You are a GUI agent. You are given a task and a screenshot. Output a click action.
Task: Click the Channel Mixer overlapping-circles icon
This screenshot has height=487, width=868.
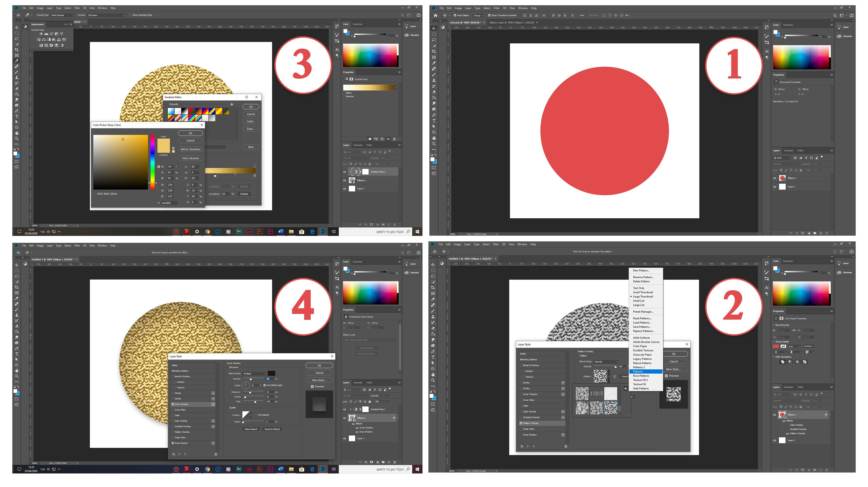click(x=59, y=40)
